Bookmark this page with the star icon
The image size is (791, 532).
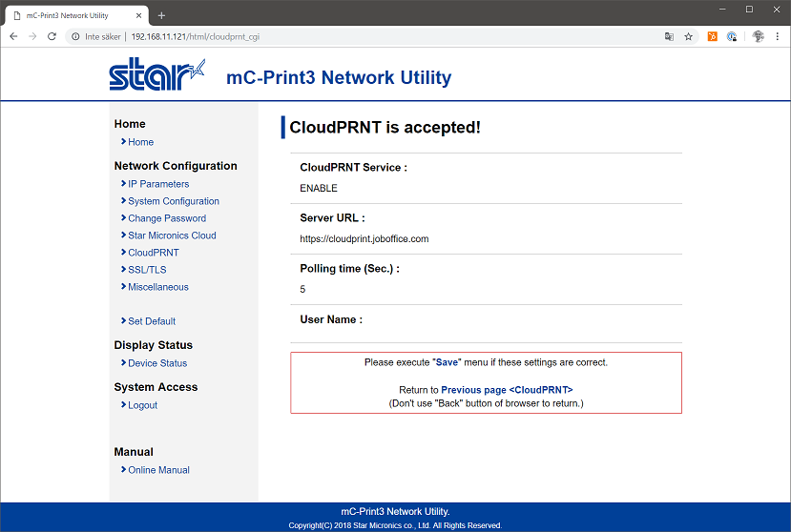coord(688,36)
